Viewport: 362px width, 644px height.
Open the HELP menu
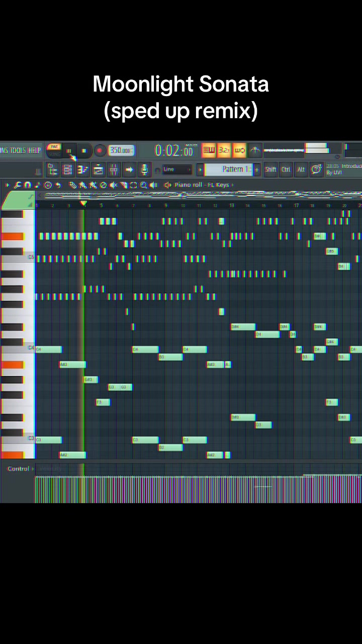pos(34,150)
